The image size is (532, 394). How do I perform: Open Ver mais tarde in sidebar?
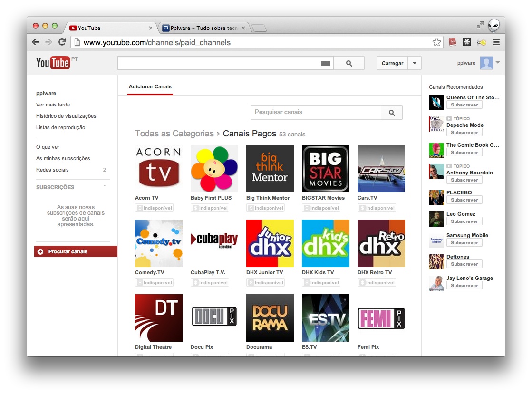click(53, 105)
